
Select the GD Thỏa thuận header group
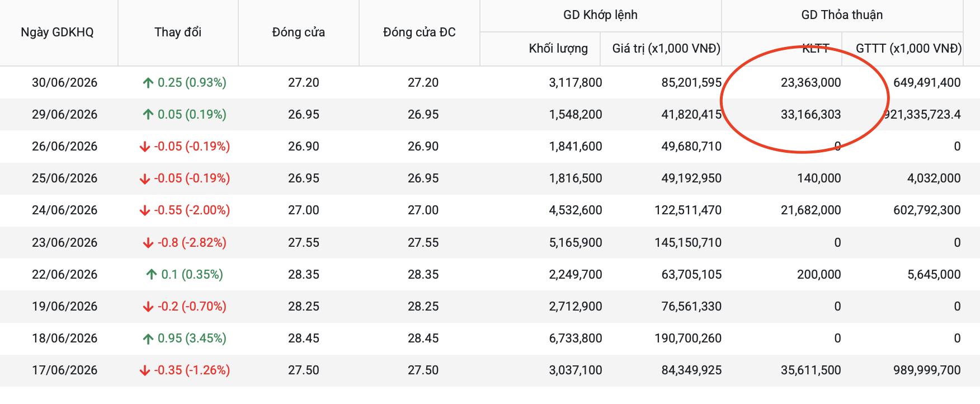842,15
